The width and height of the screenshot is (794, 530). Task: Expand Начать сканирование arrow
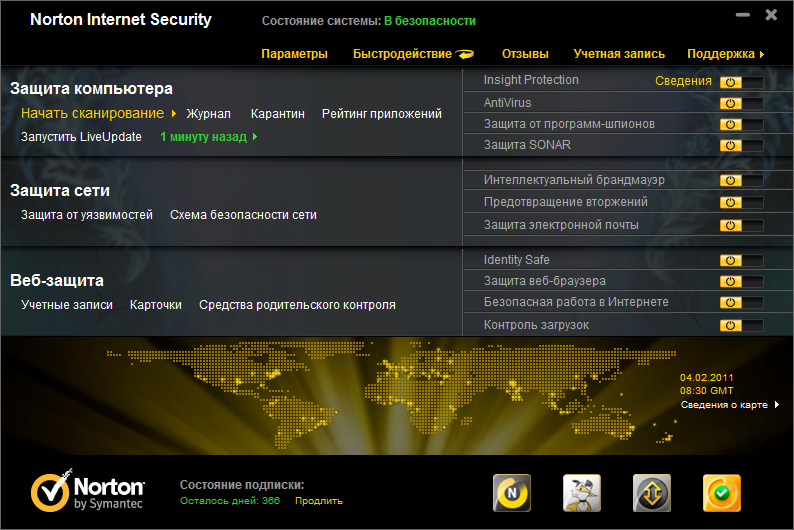point(174,114)
